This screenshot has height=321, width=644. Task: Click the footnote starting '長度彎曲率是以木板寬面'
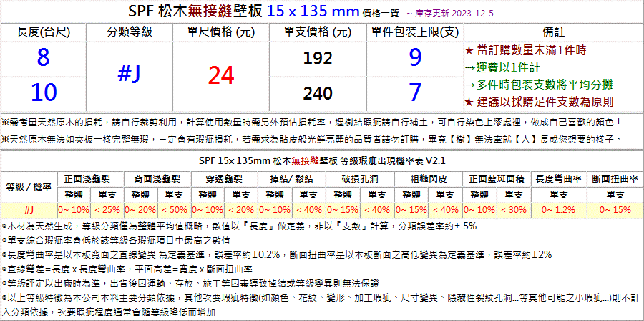coord(277,254)
